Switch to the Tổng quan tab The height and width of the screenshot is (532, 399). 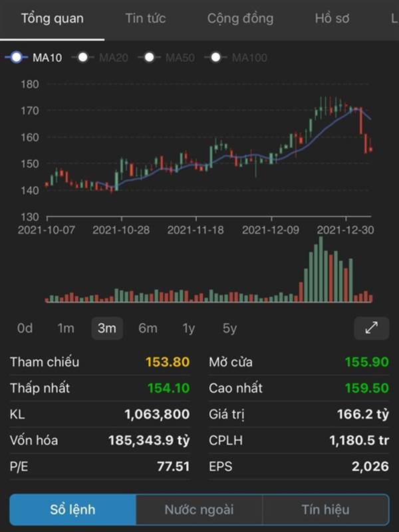[x=53, y=19]
